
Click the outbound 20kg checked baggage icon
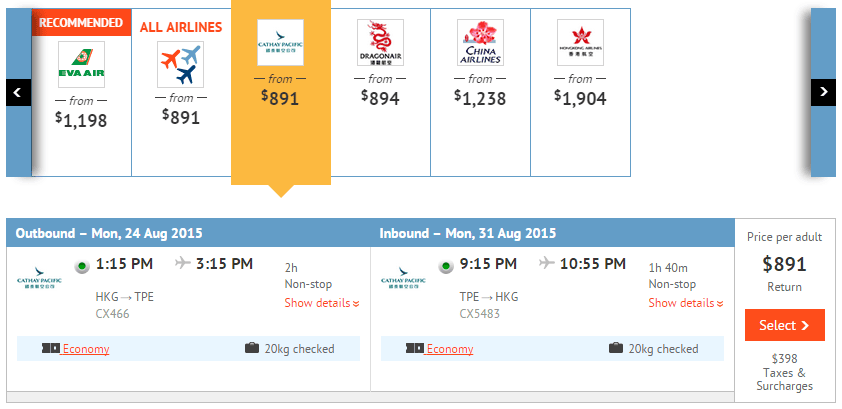[x=252, y=349]
